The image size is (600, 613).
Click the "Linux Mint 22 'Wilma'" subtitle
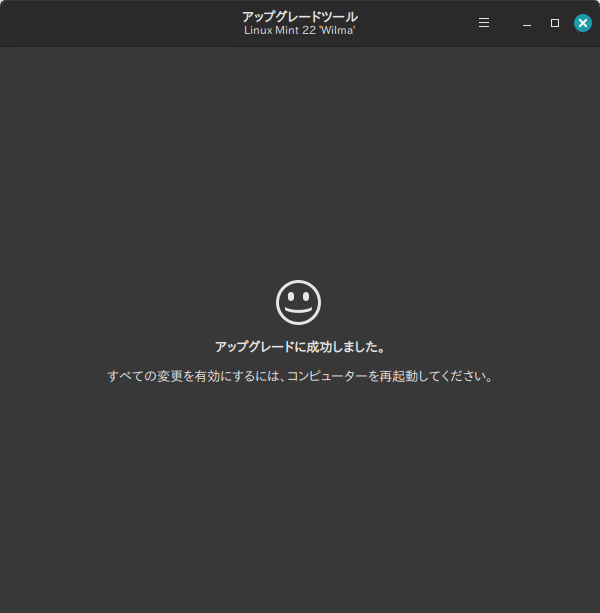300,30
